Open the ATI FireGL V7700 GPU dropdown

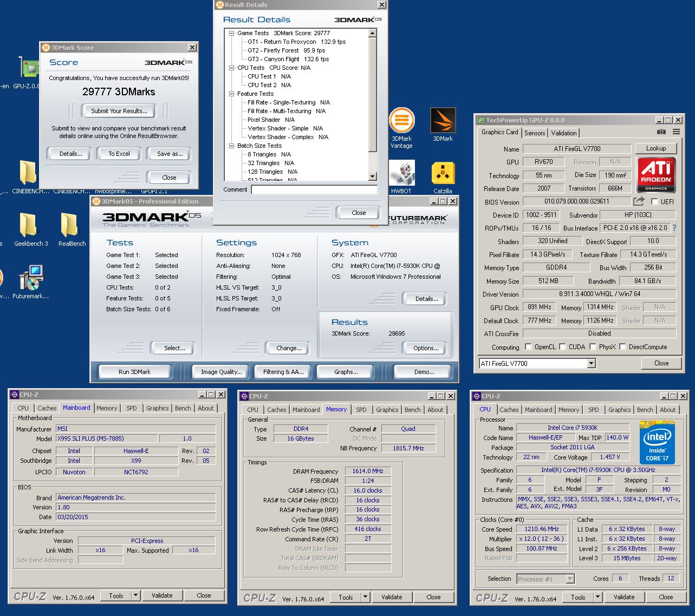pos(591,364)
